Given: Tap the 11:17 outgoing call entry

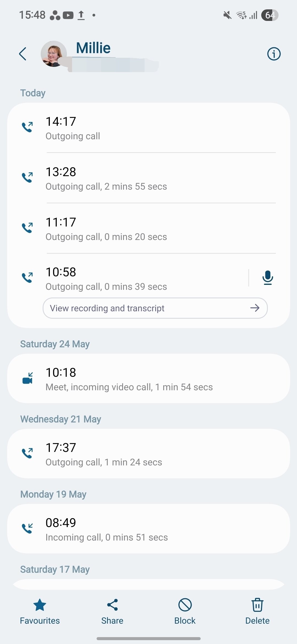Looking at the screenshot, I should [149, 229].
